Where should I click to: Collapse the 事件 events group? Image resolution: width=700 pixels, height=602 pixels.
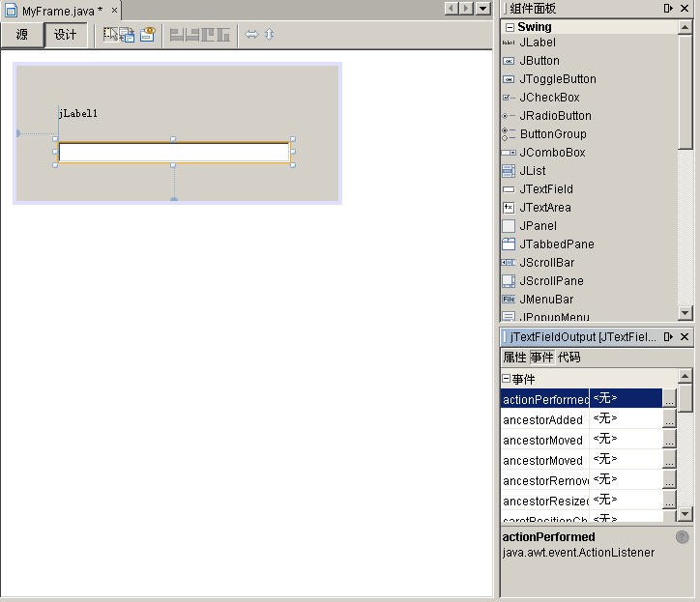(506, 379)
